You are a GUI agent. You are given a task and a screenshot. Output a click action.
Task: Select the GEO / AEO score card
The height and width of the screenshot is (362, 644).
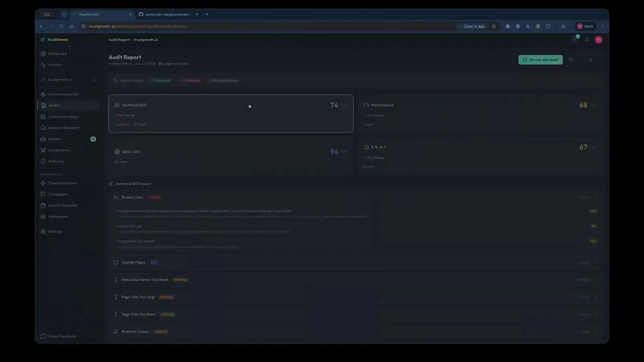231,156
